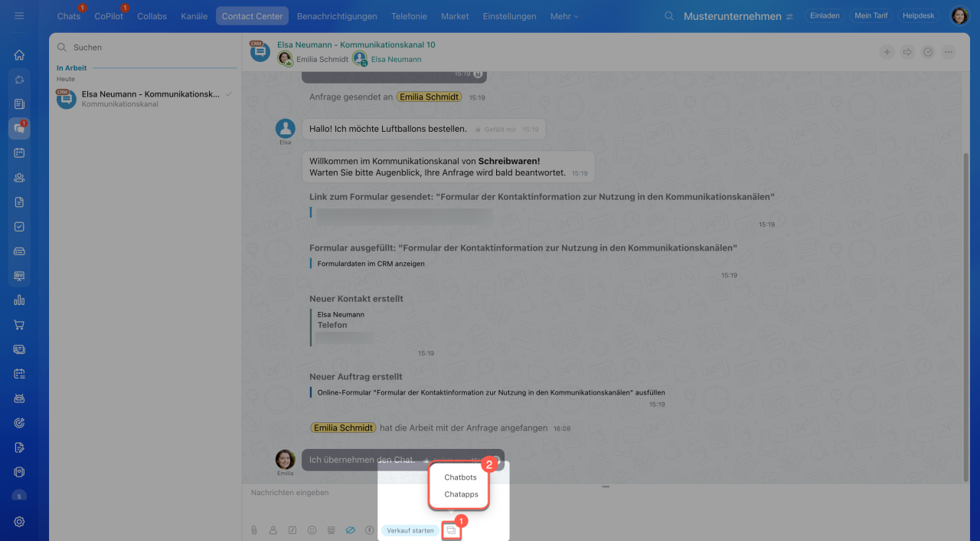This screenshot has height=541, width=980.
Task: Open the messenger icon with red badge in sidebar
Action: [x=19, y=129]
